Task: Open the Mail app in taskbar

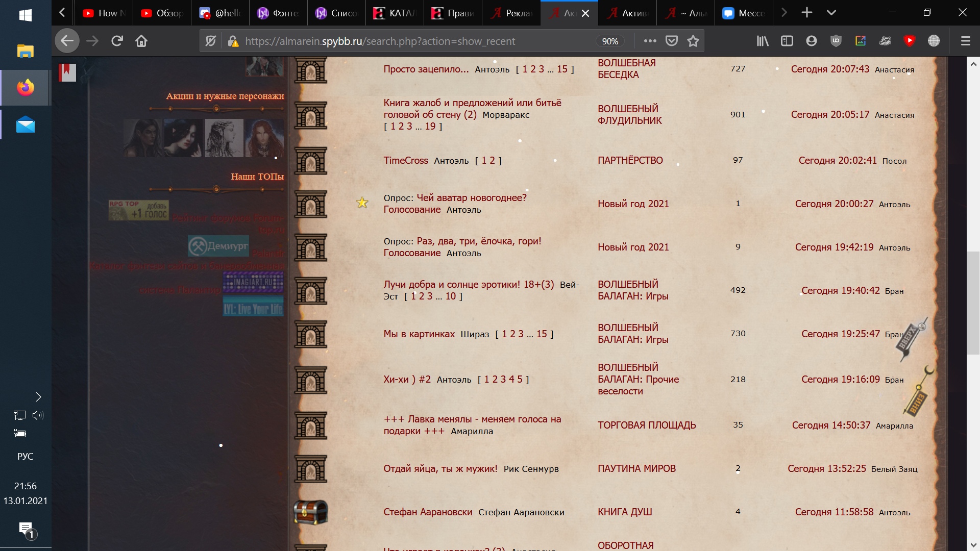Action: click(25, 124)
